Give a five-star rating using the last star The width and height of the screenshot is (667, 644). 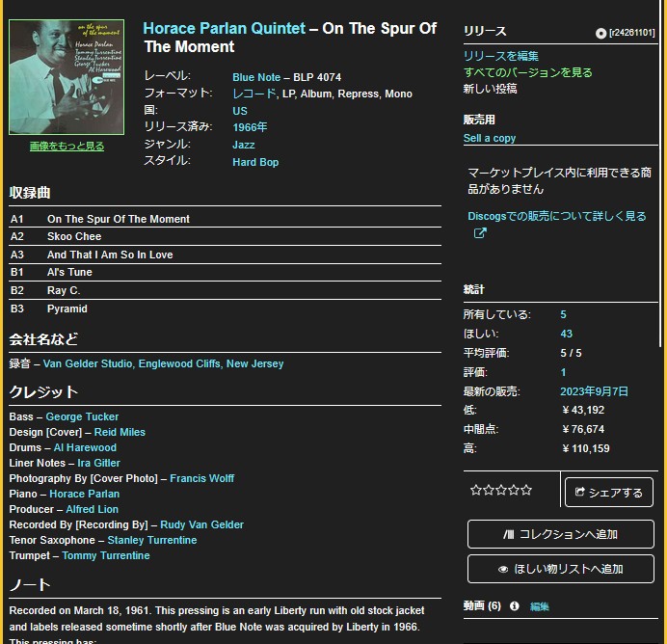526,491
